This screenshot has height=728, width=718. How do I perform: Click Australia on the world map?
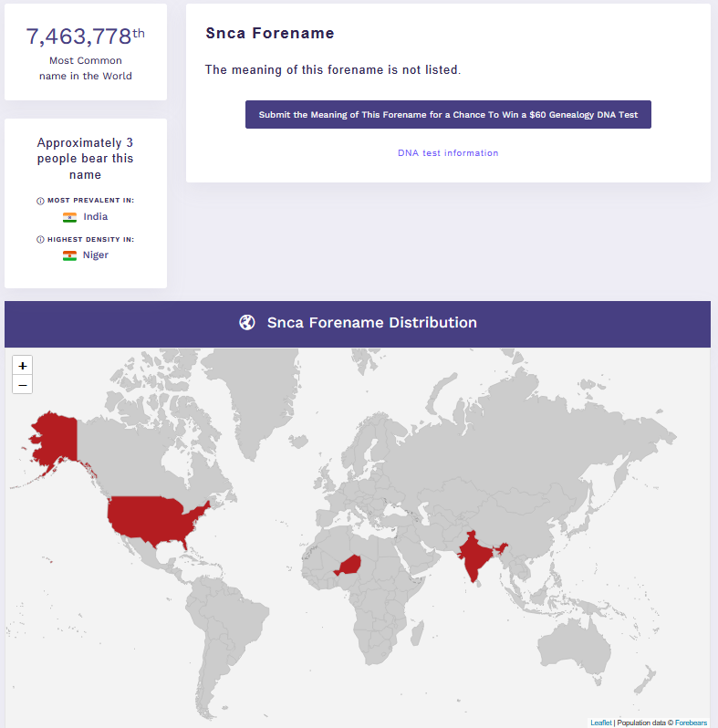(x=575, y=650)
